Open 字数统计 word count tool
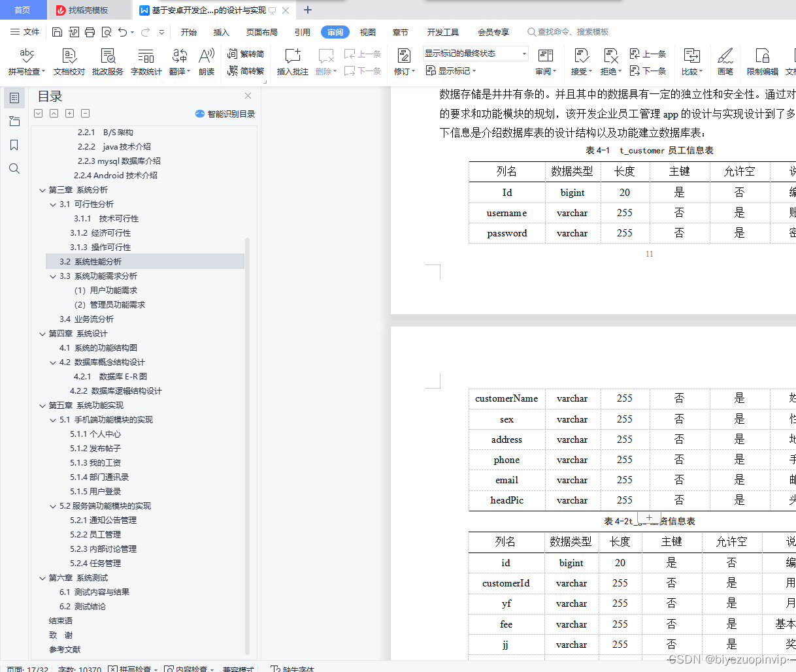 (x=146, y=62)
